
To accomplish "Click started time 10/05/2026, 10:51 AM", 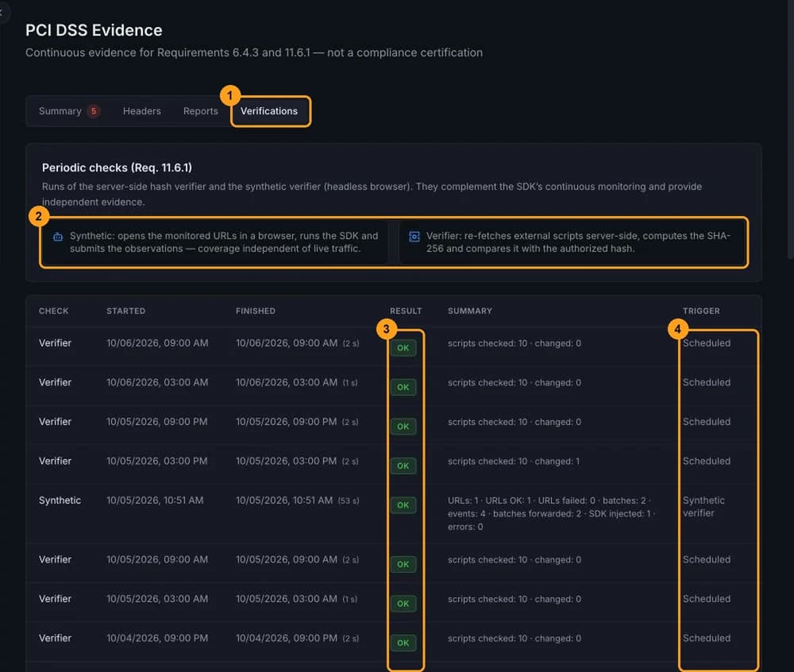I will [x=155, y=500].
